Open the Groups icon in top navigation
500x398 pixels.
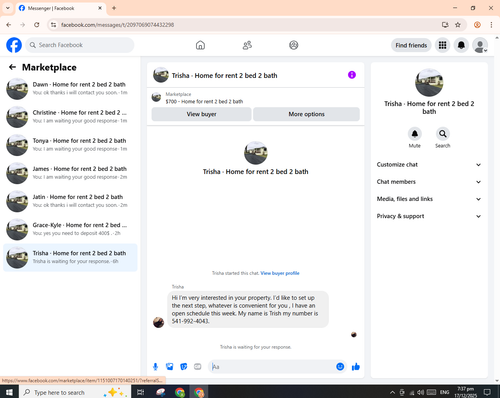294,45
